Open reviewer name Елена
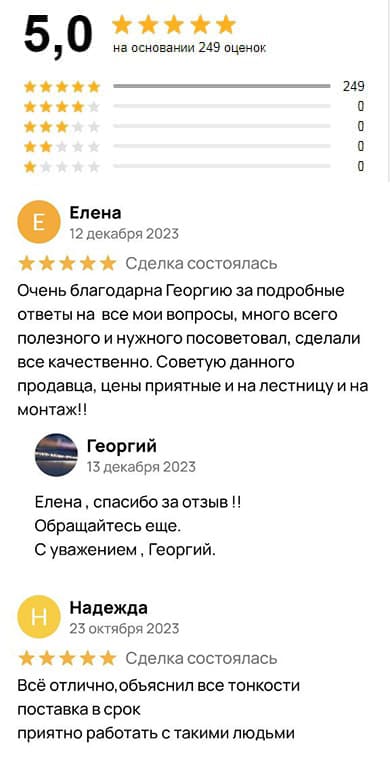This screenshot has height=781, width=390. click(x=95, y=213)
